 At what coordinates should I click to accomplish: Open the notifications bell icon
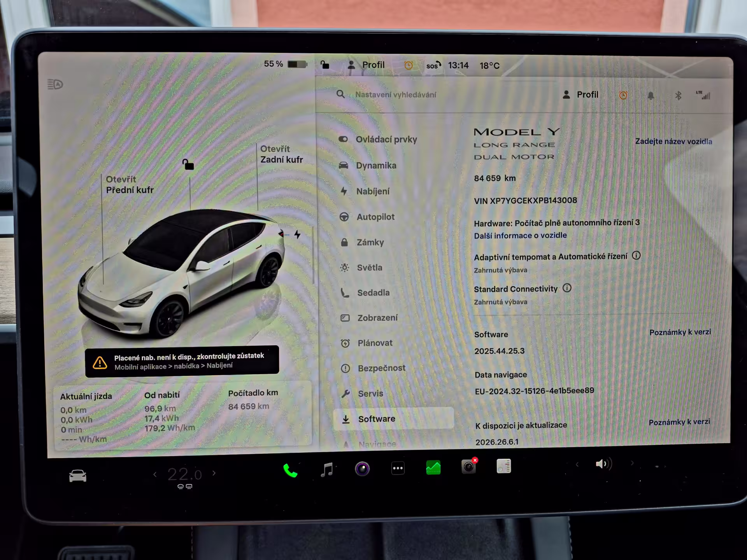pos(651,96)
